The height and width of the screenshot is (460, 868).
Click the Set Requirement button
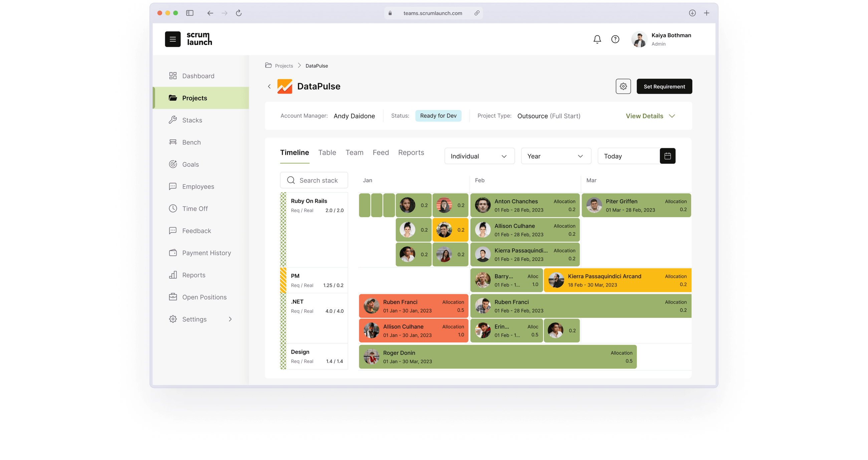(664, 86)
